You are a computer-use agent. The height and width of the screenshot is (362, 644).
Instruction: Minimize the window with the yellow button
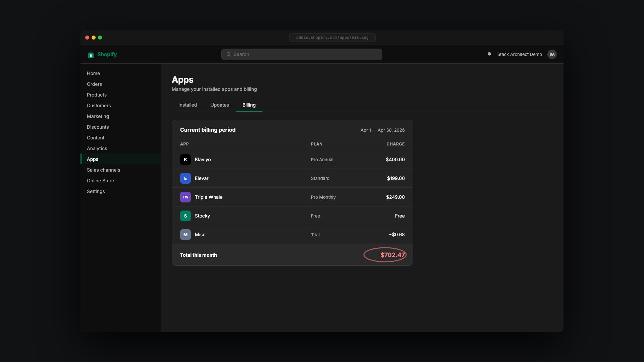point(94,38)
